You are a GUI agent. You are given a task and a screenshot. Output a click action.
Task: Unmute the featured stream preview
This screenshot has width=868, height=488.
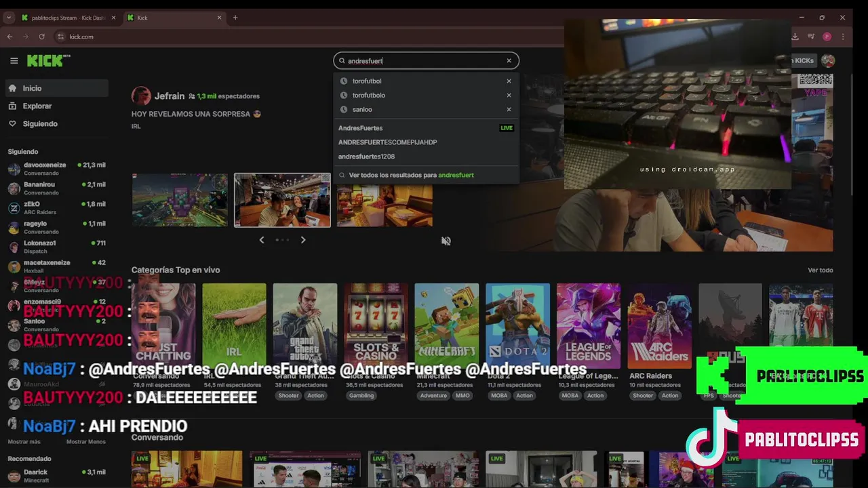446,241
